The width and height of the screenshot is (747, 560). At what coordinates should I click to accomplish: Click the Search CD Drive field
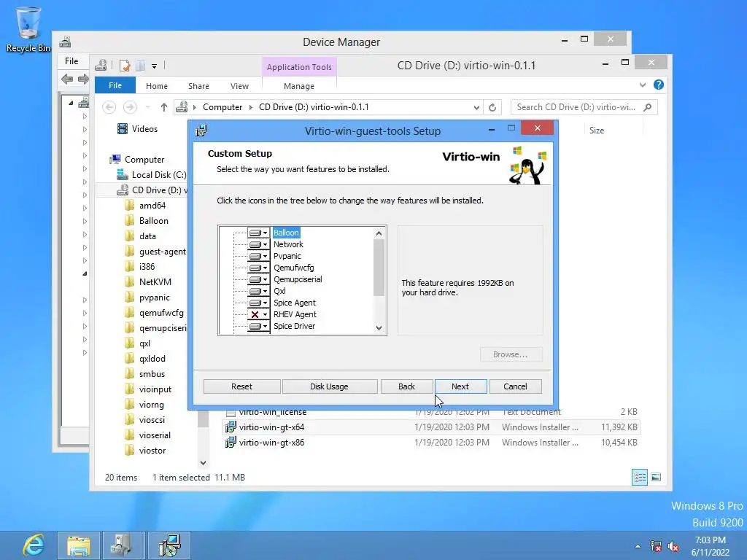click(x=584, y=107)
